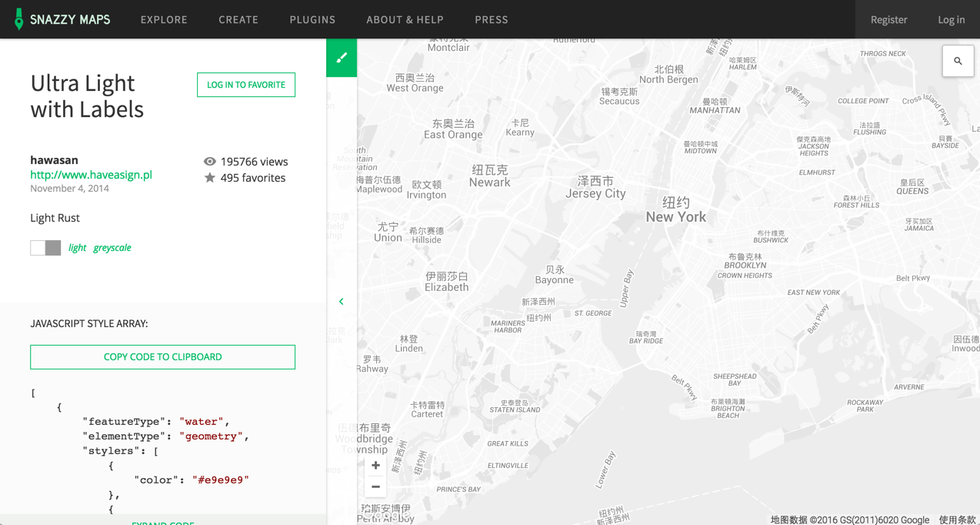Select the greyscale tag
This screenshot has height=525, width=980.
point(112,248)
